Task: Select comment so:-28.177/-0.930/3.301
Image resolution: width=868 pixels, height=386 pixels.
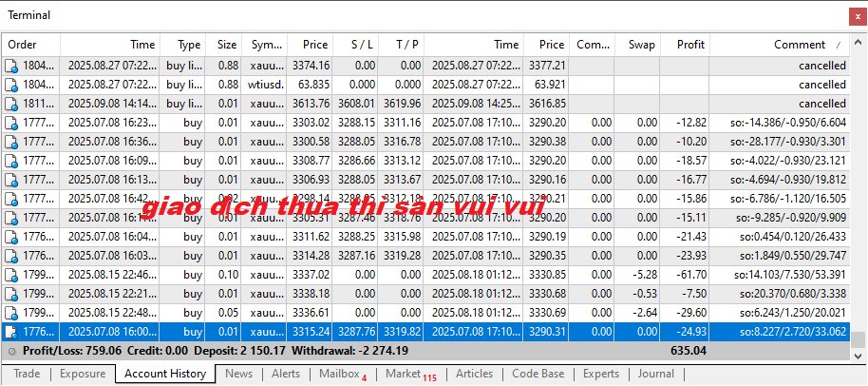Action: 780,142
